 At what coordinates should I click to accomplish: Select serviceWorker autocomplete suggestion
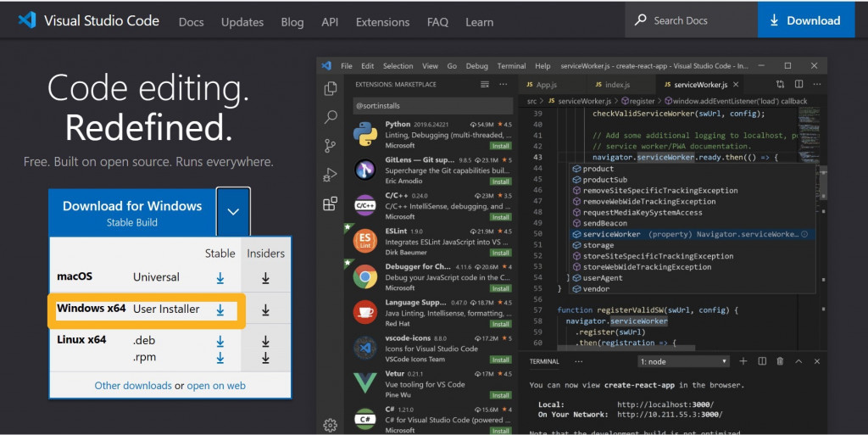point(693,234)
